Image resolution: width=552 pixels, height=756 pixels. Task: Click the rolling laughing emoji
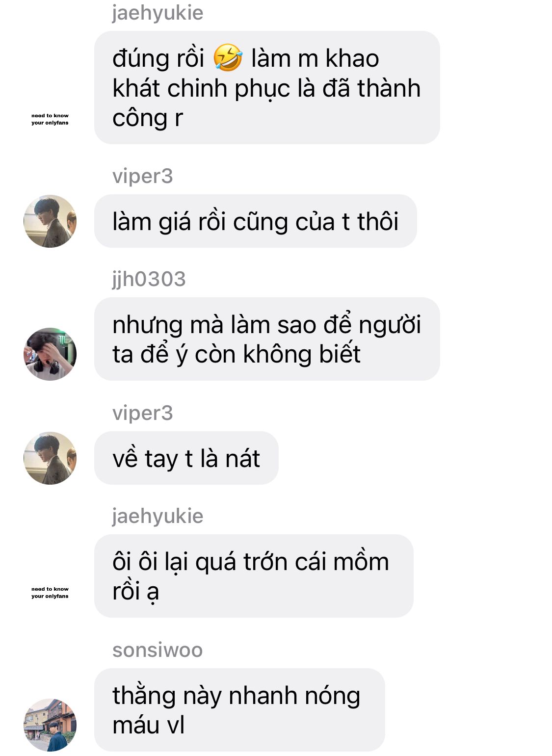pyautogui.click(x=228, y=58)
